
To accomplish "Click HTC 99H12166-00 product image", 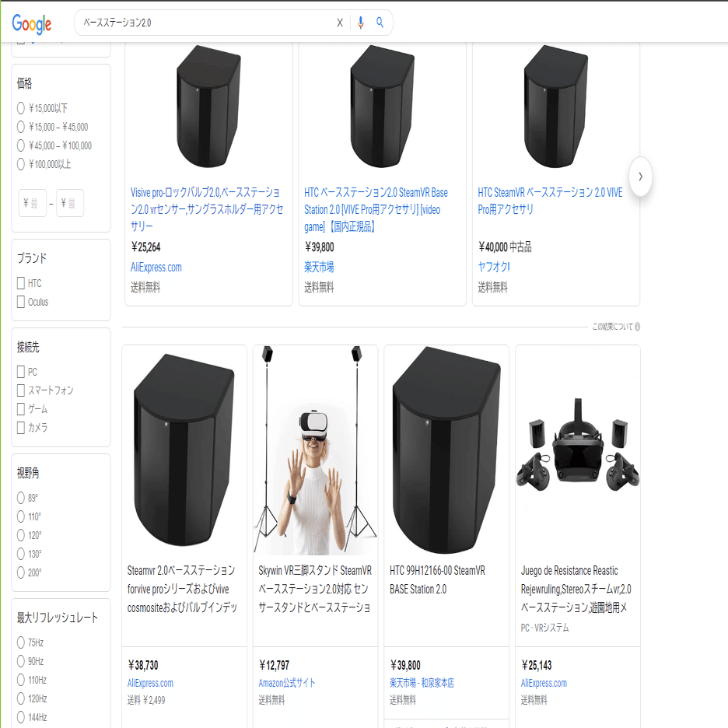I will click(446, 450).
